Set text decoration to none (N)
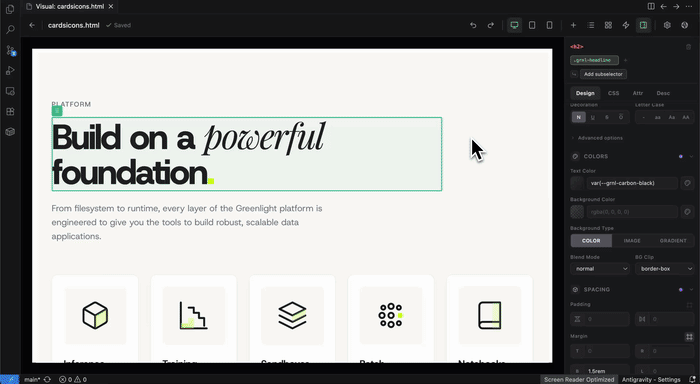 point(579,117)
